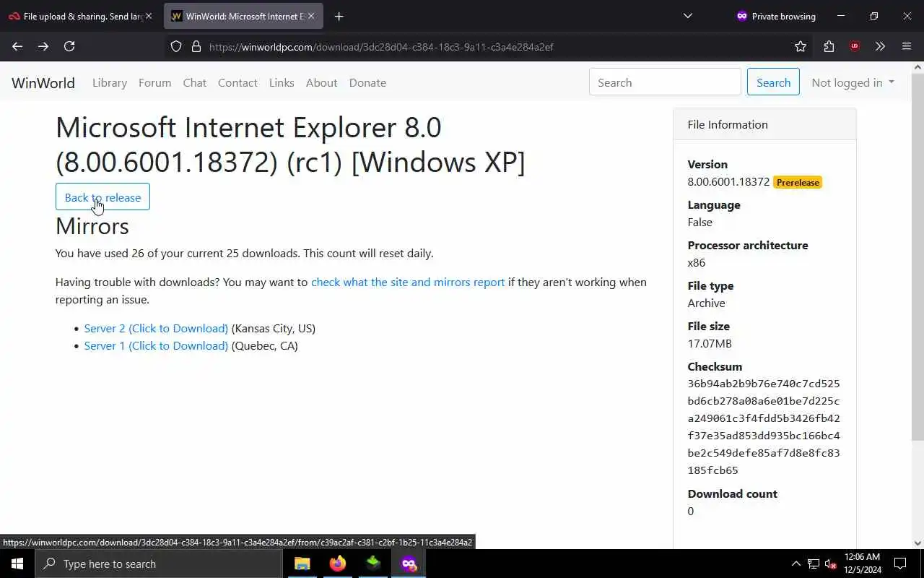Focus the site Search text box

click(665, 82)
